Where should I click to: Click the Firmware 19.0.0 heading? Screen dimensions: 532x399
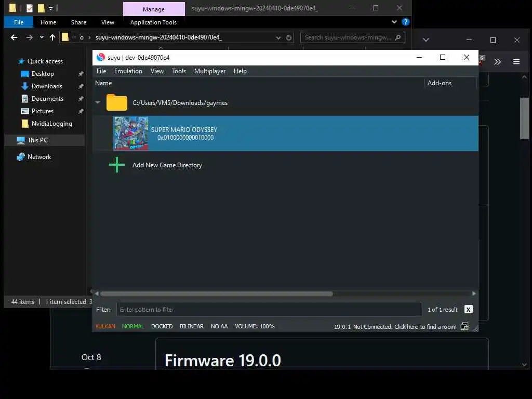coord(222,361)
